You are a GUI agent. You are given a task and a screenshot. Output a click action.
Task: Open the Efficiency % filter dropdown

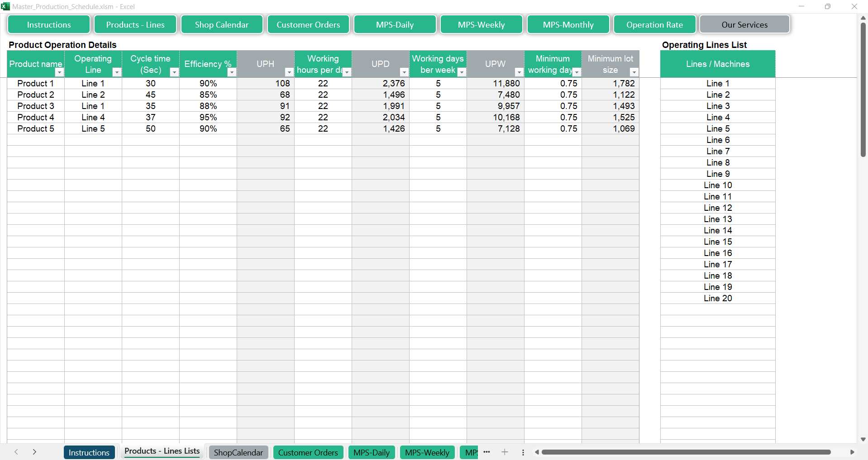click(x=232, y=72)
